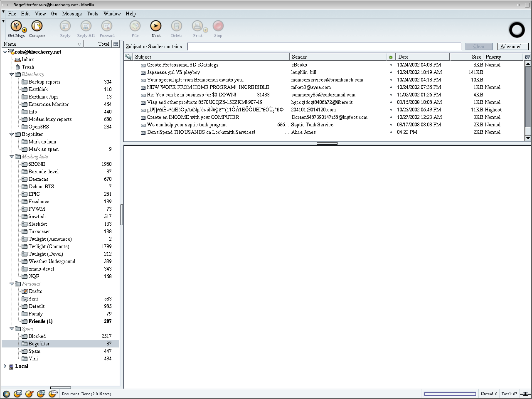Click the File message toolbar icon
The width and height of the screenshot is (532, 399).
click(135, 26)
